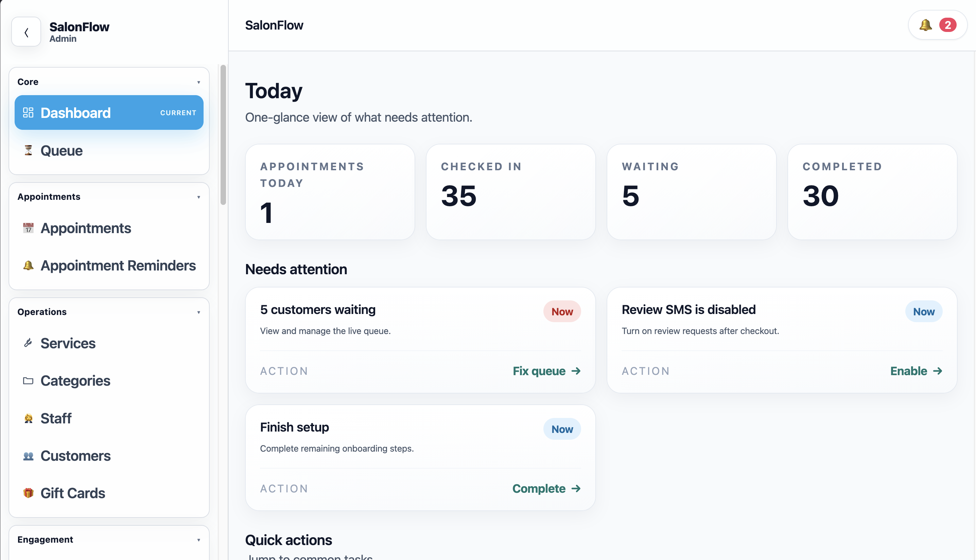976x560 pixels.
Task: Go to Appointment Reminders page
Action: coord(109,265)
